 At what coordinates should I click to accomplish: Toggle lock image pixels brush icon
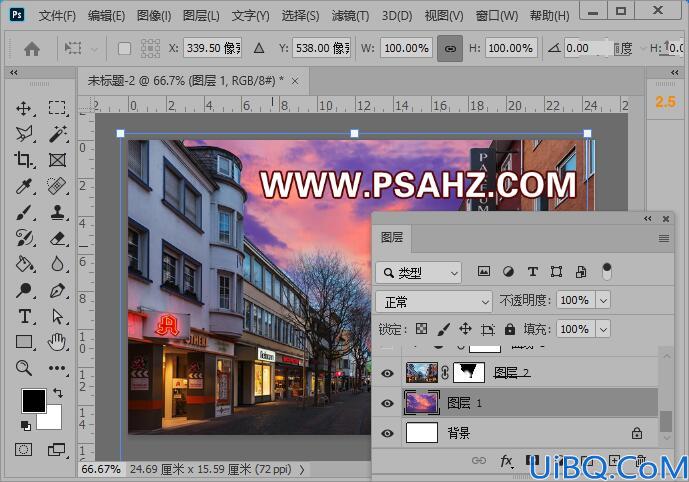point(444,329)
